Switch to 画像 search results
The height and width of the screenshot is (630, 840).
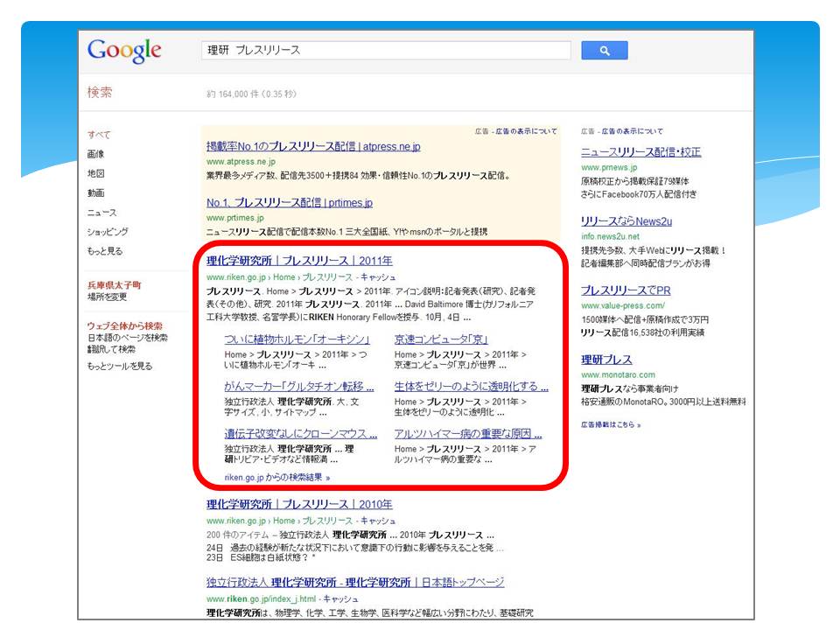pos(96,154)
